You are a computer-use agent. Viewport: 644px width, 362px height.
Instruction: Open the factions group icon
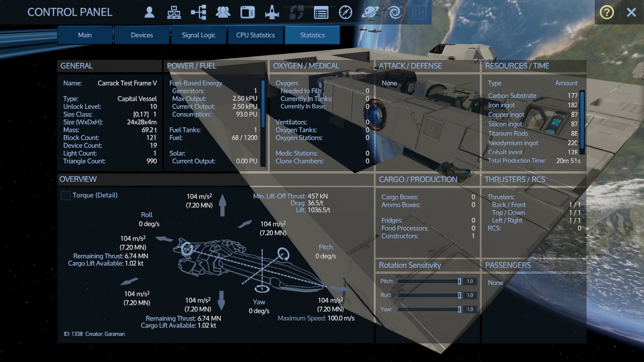click(x=223, y=12)
